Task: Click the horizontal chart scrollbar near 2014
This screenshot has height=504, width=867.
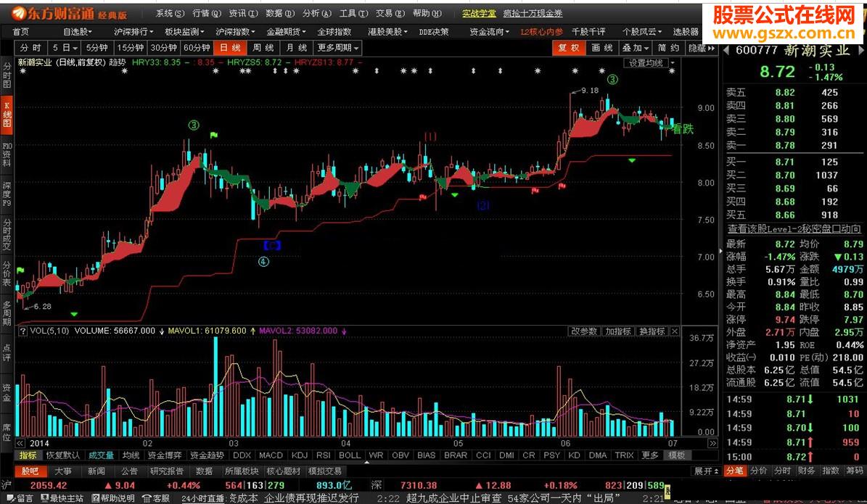Action: [40, 443]
